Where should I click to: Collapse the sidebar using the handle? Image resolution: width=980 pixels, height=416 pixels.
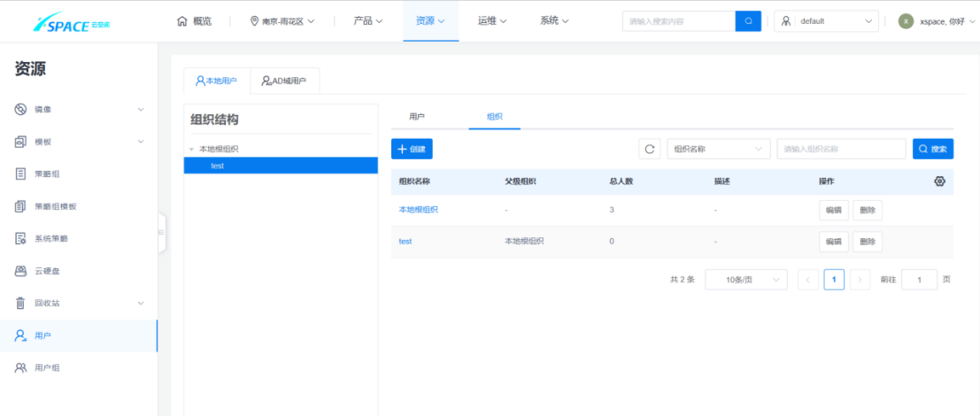(x=161, y=232)
